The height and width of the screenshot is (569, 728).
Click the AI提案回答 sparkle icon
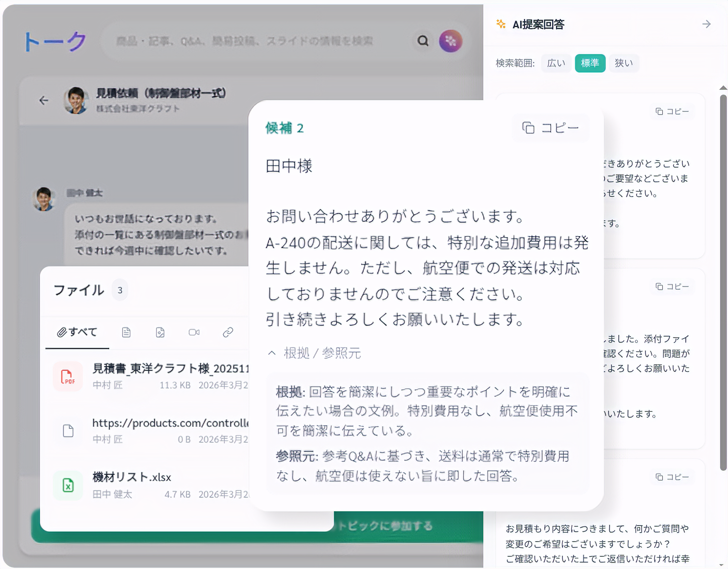[500, 24]
